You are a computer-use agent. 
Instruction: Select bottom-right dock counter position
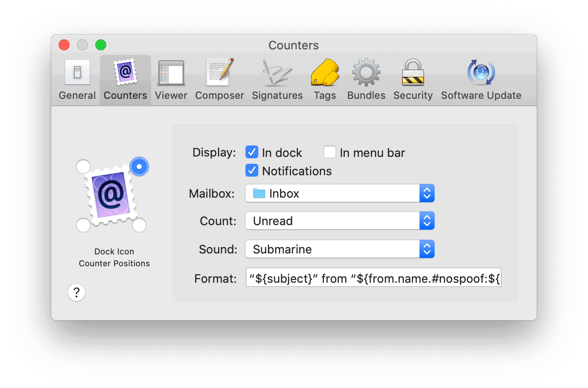[139, 225]
